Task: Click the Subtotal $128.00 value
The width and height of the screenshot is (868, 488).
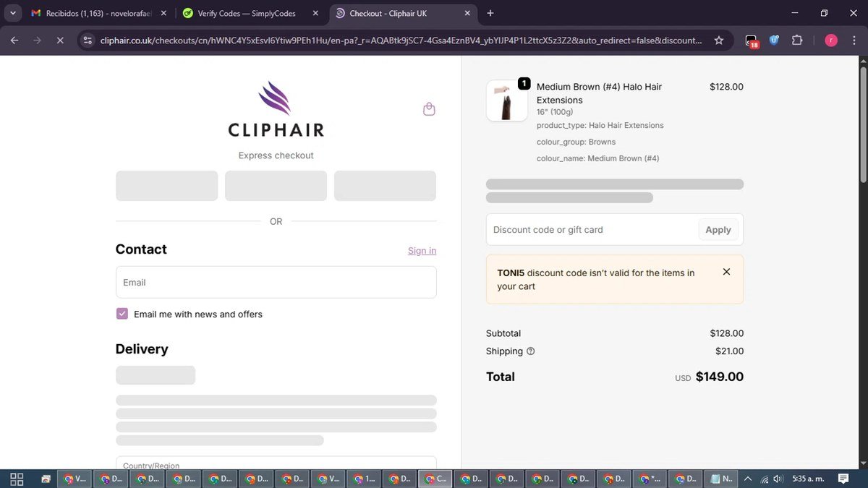Action: [727, 333]
